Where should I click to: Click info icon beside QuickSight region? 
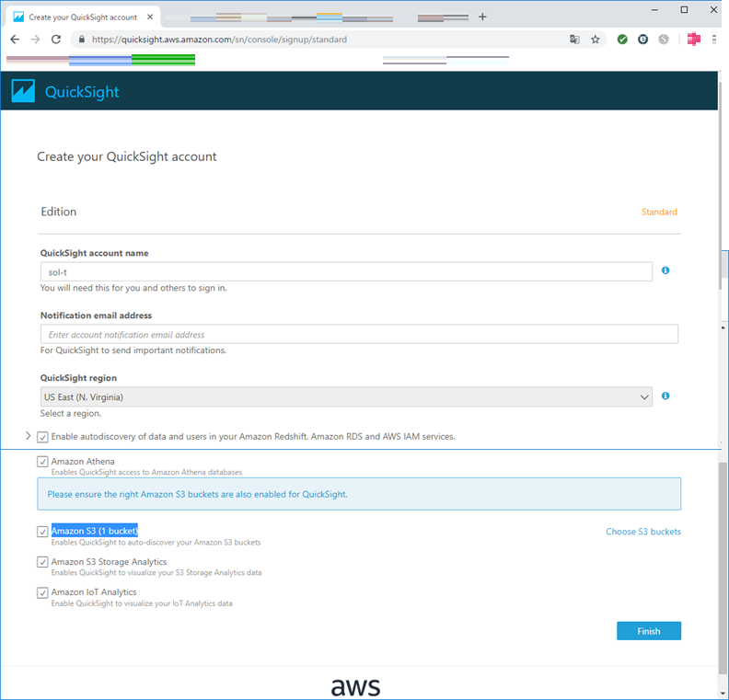coord(665,396)
